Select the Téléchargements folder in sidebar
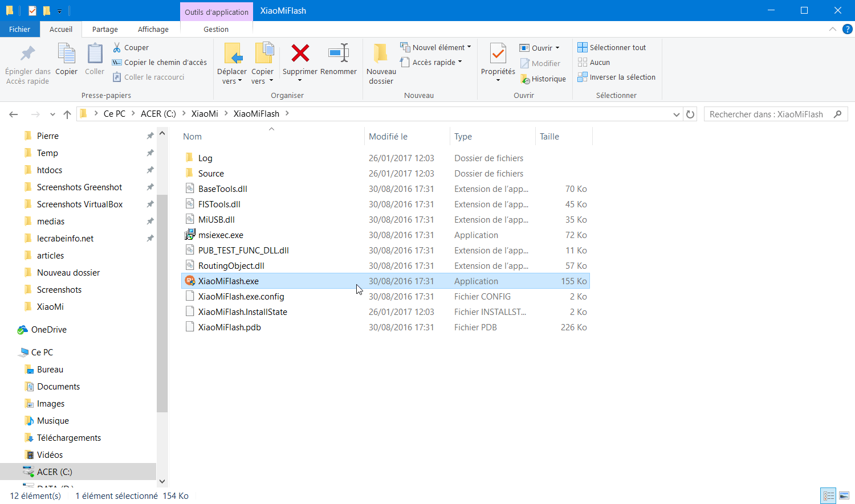 68,437
